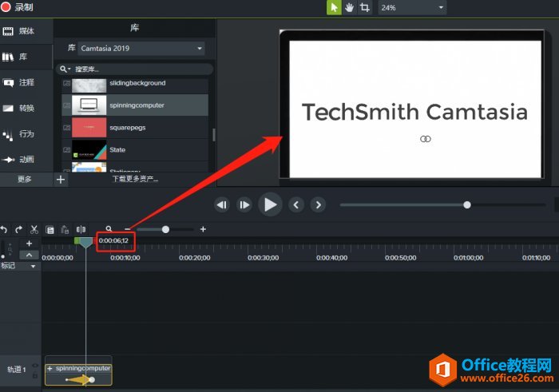Click 下载更多资产 download more assets link
The image size is (559, 392).
(x=135, y=179)
